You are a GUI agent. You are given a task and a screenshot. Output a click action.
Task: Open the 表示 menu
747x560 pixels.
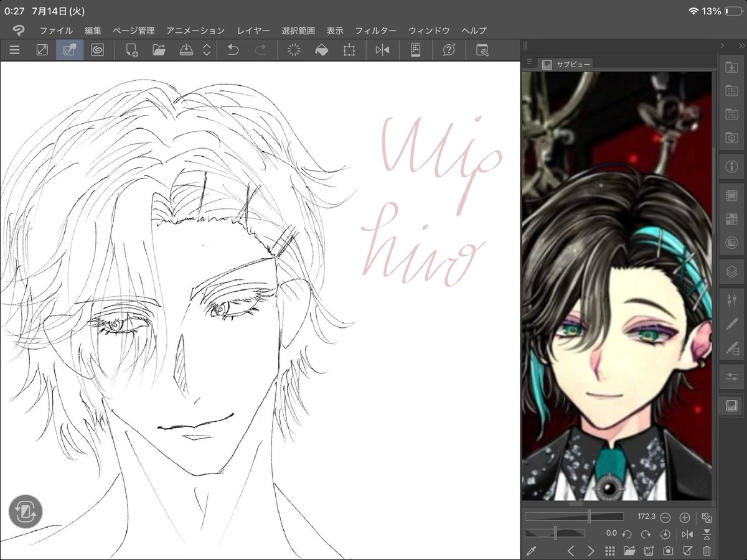coord(335,30)
